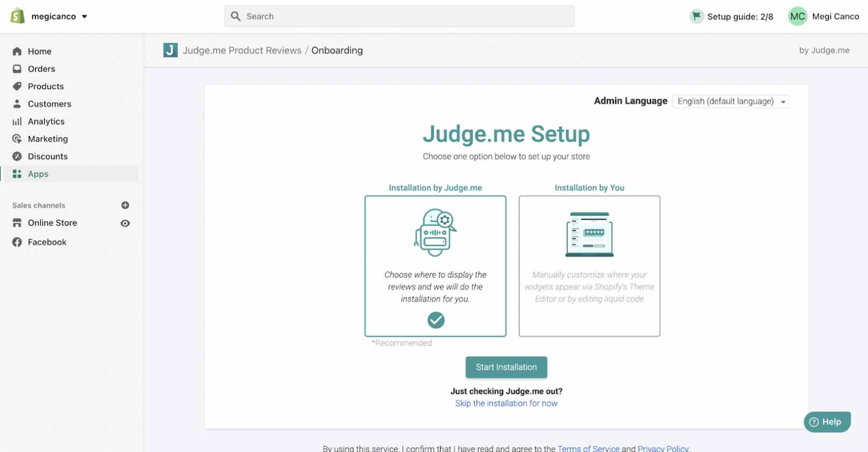Click 'Choose one option below' subtitle
This screenshot has height=452, width=868.
coord(506,157)
